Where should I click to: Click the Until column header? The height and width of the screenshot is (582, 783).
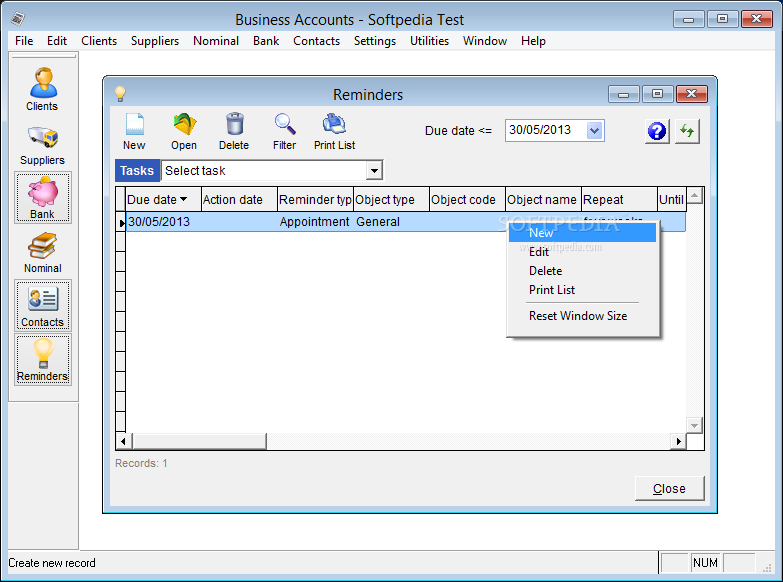[x=671, y=199]
